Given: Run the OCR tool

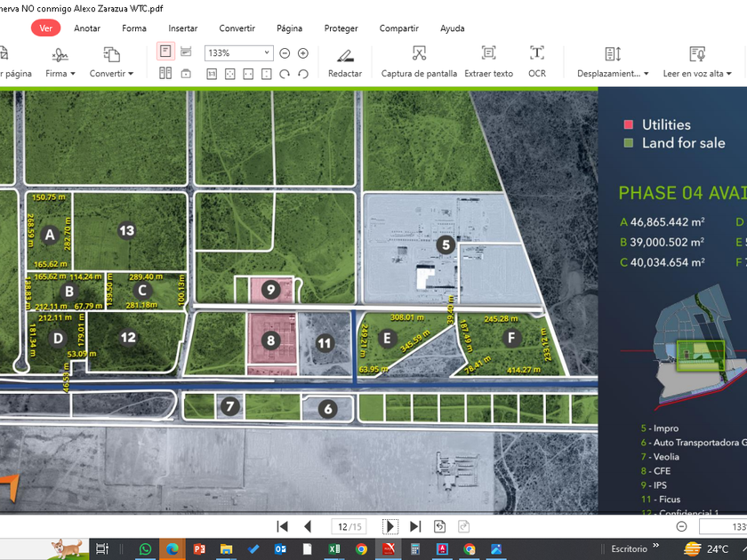Looking at the screenshot, I should [x=537, y=54].
